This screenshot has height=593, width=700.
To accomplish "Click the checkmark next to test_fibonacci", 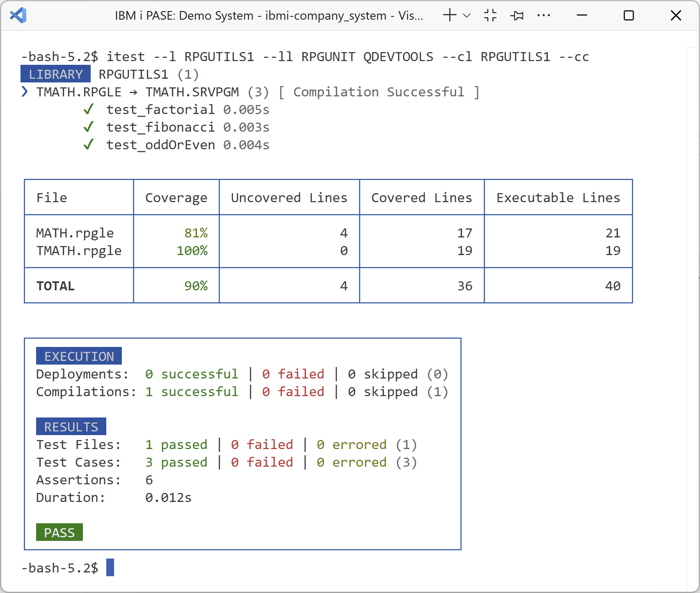I will [88, 127].
